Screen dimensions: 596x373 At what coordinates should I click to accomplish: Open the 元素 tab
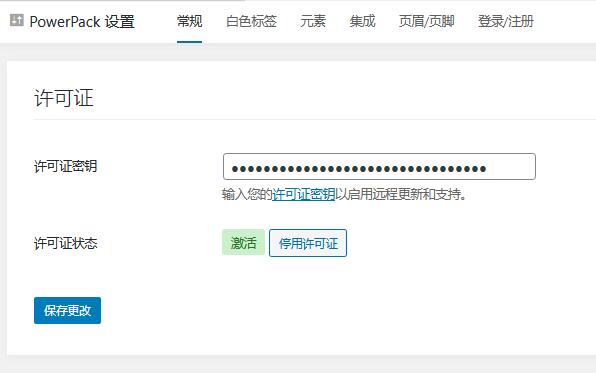coord(313,21)
